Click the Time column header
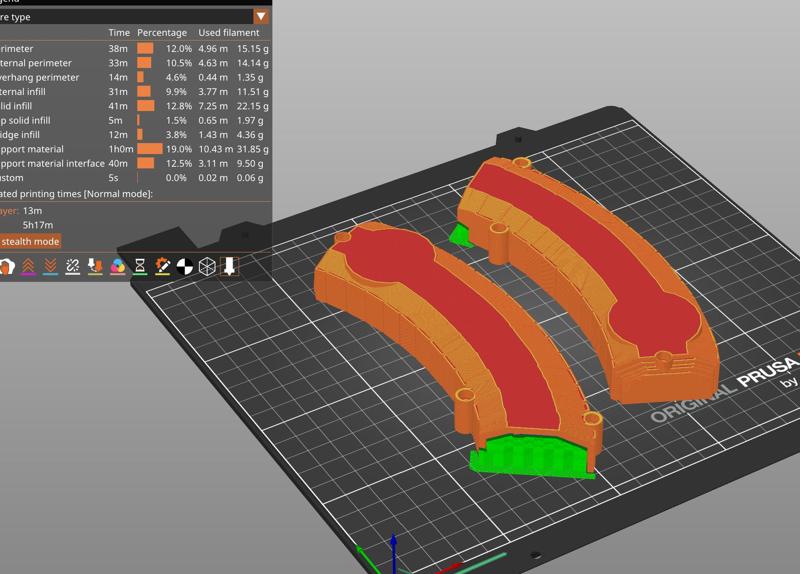Screen dimensions: 800x574 pyautogui.click(x=119, y=32)
